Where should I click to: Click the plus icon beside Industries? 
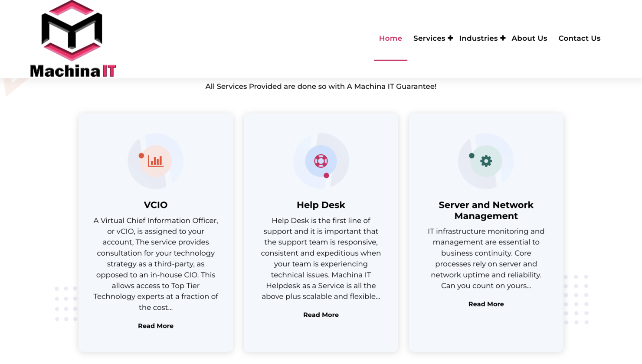tap(503, 38)
